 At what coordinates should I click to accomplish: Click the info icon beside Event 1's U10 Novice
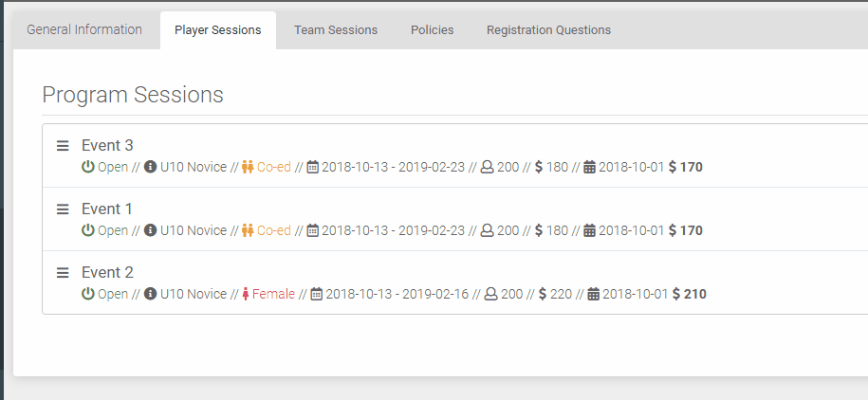[x=150, y=230]
